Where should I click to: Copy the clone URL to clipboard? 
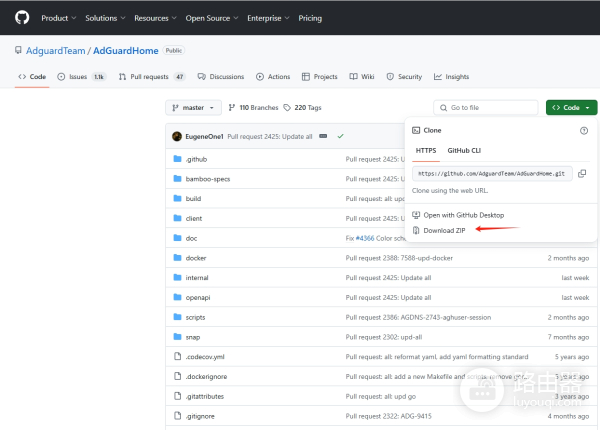click(582, 173)
